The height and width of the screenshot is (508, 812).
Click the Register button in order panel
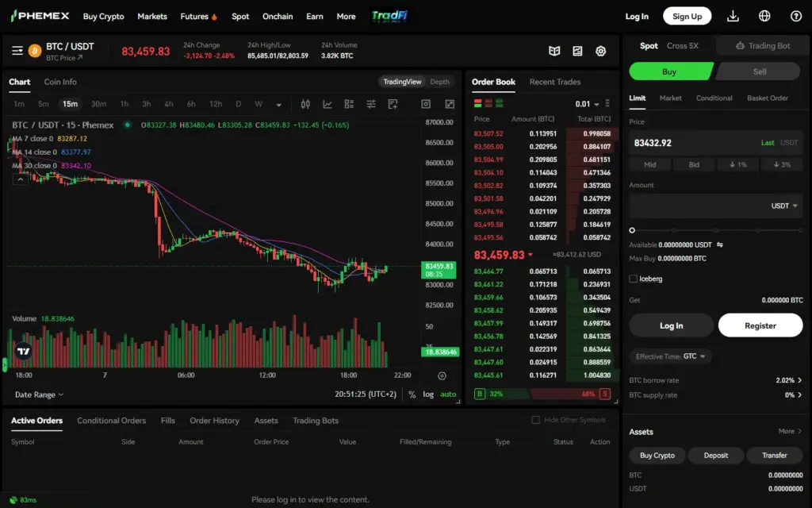(760, 325)
